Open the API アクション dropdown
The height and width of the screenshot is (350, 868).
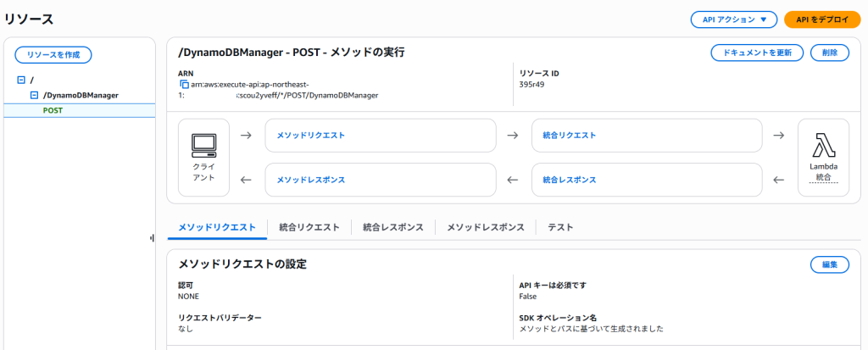pos(733,19)
